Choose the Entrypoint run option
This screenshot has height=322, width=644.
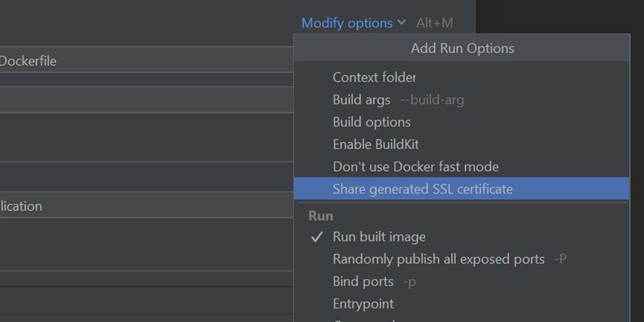[363, 303]
